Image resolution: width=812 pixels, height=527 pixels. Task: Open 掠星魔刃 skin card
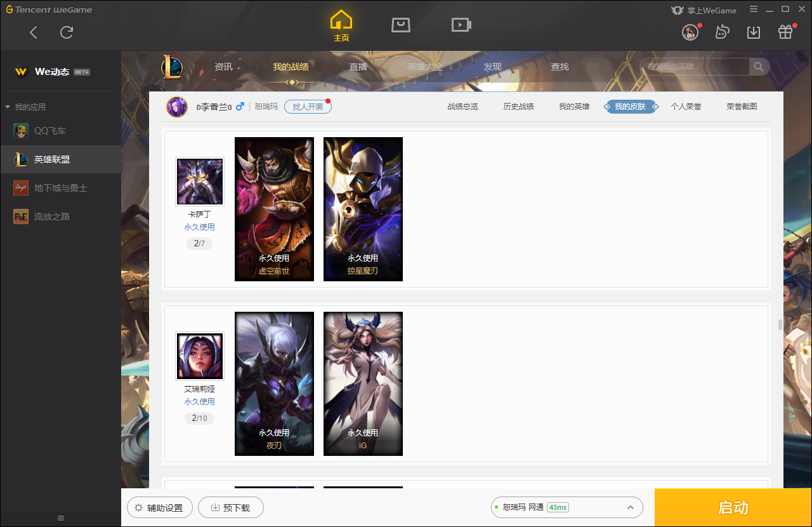tap(363, 209)
